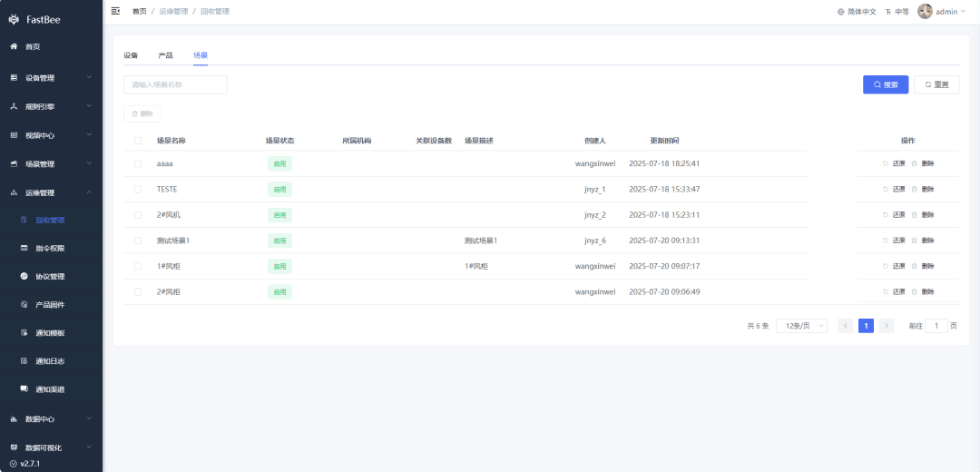Click the 产品固件 icon
Screen dimensions: 980x472
[x=24, y=304]
